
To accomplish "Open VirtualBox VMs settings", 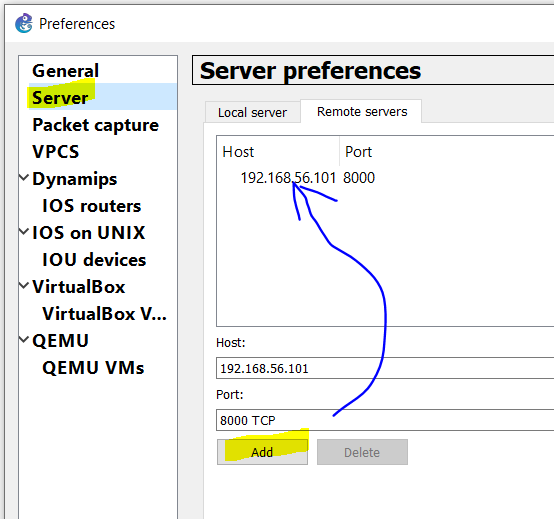I will click(x=104, y=314).
